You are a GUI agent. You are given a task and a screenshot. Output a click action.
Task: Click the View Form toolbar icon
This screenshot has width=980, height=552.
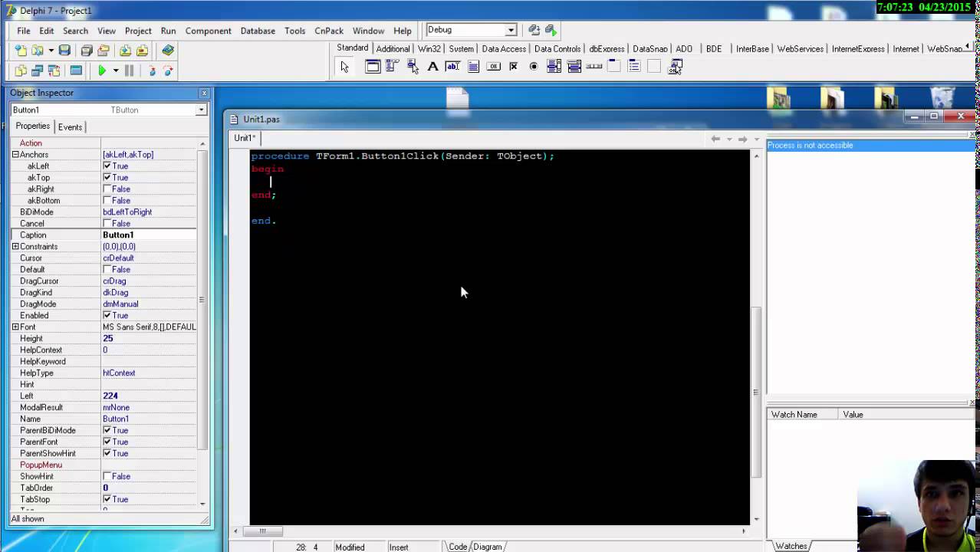coord(38,71)
